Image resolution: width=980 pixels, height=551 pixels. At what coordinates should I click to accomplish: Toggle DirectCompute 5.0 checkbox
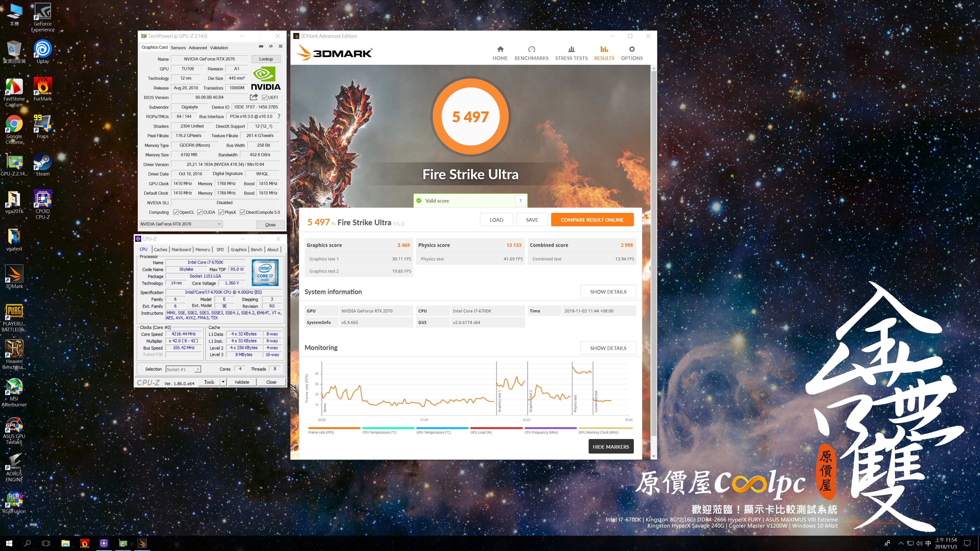[x=242, y=212]
